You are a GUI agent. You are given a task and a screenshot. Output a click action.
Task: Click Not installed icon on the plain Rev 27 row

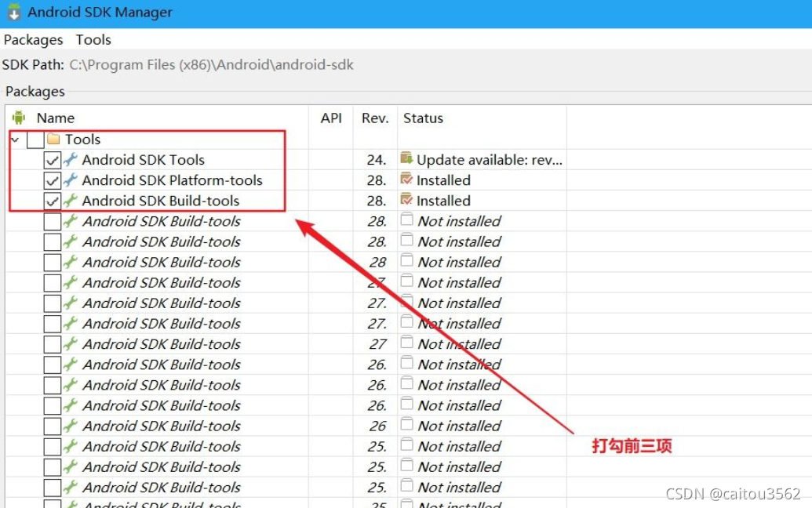pyautogui.click(x=407, y=343)
